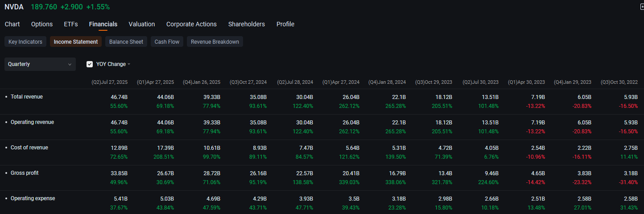
Task: View the Corporate Actions tab
Action: click(191, 24)
